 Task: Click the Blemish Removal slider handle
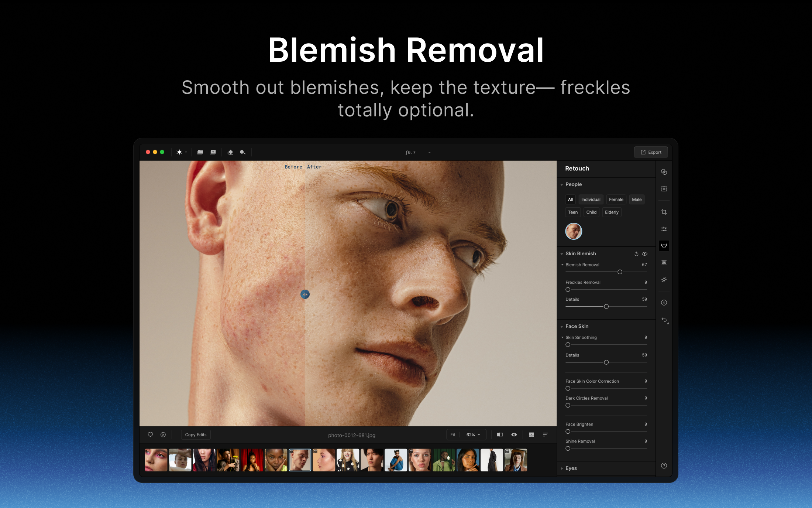coord(620,272)
